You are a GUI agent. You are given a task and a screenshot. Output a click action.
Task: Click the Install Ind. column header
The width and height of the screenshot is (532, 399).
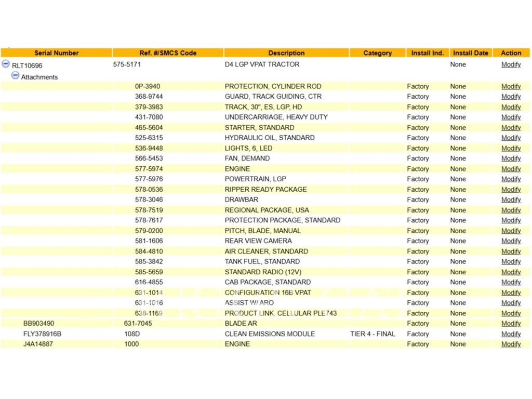coord(428,53)
